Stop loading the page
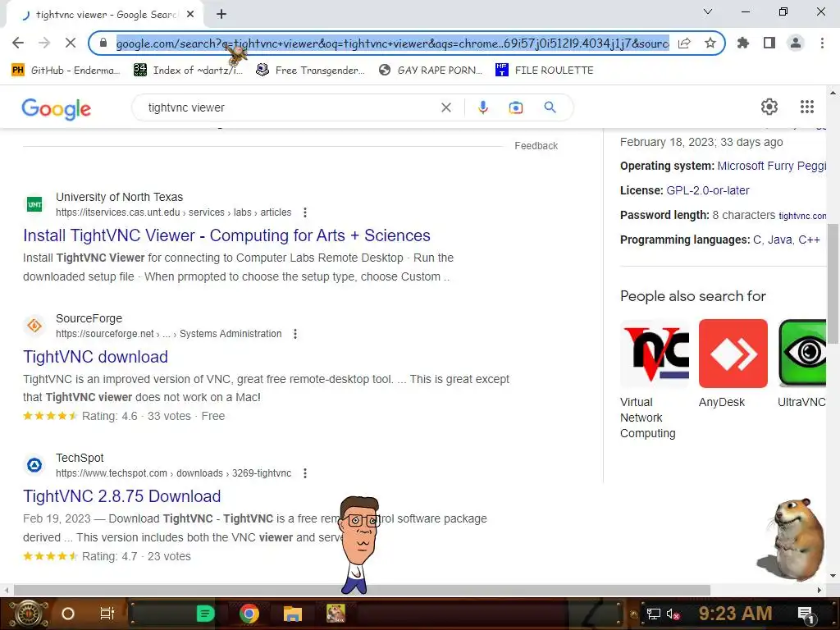 71,43
